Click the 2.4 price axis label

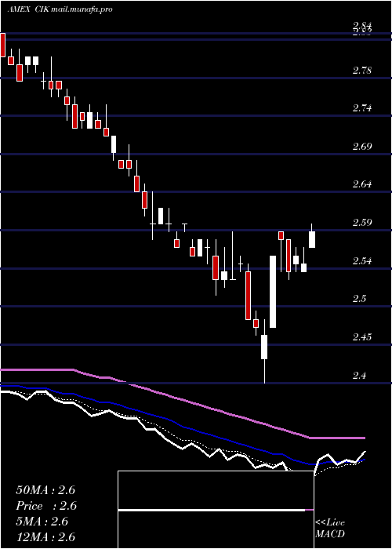click(x=361, y=376)
